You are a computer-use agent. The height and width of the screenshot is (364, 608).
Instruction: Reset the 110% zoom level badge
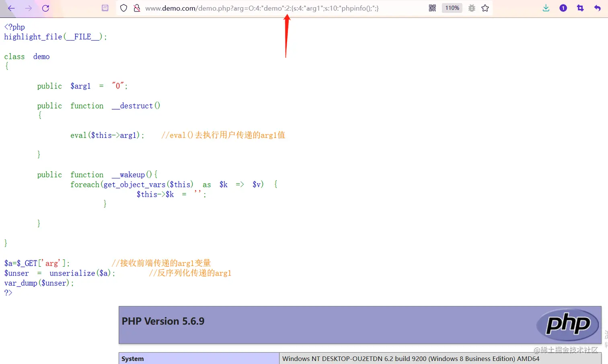pyautogui.click(x=452, y=8)
